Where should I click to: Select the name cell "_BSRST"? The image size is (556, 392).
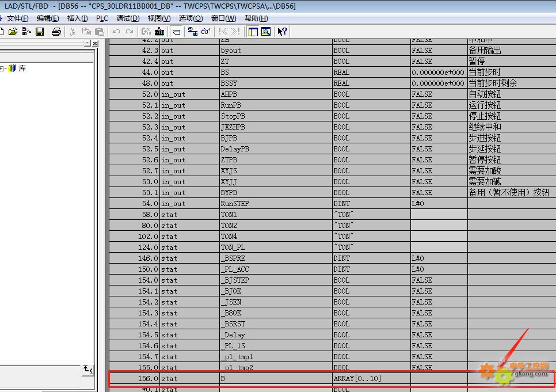pos(276,324)
